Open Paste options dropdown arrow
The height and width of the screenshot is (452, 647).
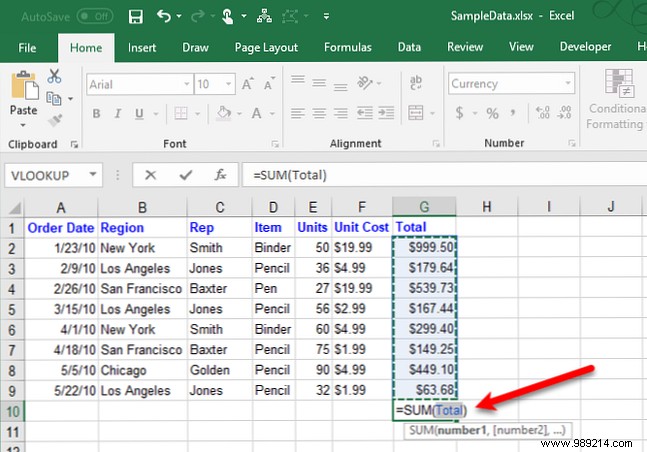(23, 125)
